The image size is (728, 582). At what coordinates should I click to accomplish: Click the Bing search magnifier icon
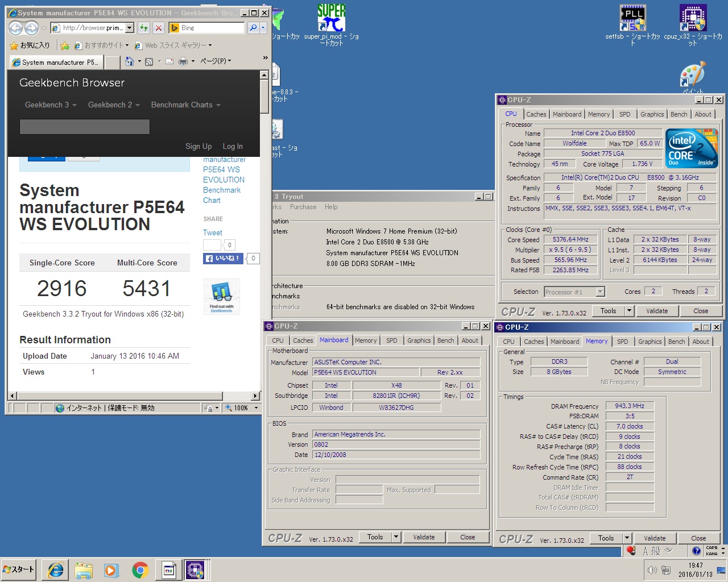[254, 27]
